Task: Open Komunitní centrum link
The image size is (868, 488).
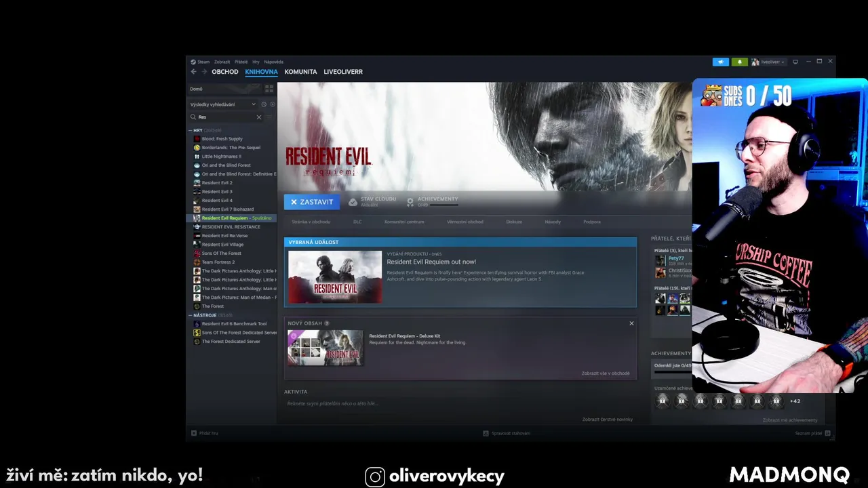Action: click(x=404, y=222)
